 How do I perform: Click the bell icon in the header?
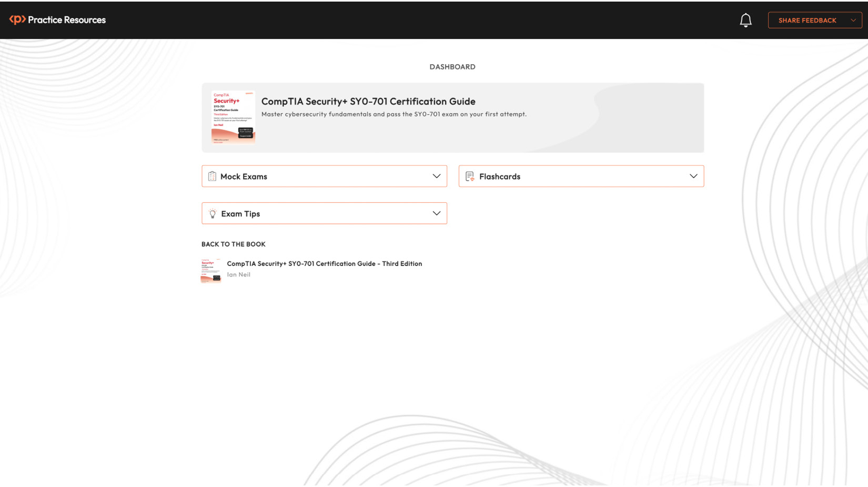[745, 19]
